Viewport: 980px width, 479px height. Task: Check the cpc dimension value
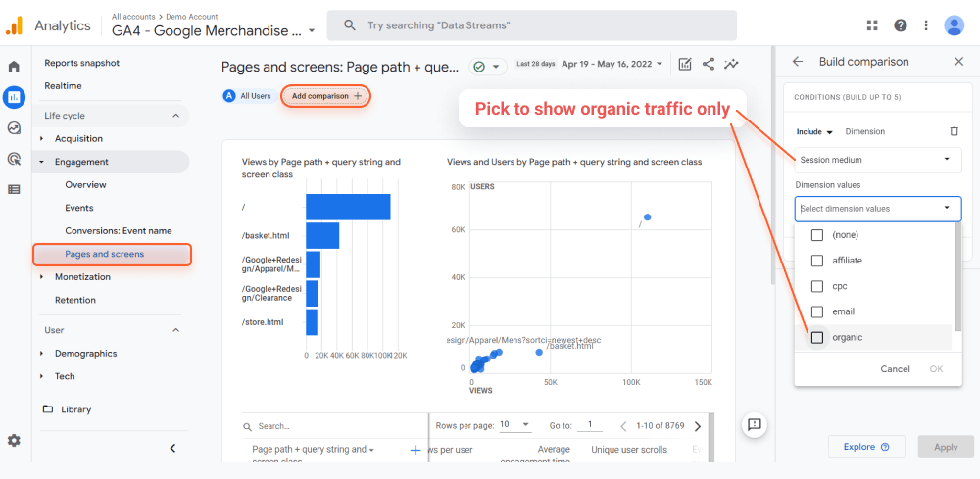817,286
